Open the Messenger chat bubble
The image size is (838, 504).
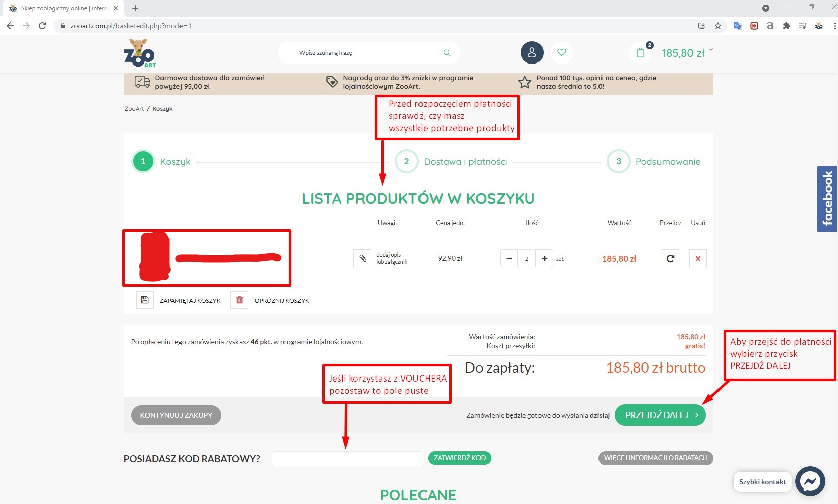pyautogui.click(x=810, y=481)
